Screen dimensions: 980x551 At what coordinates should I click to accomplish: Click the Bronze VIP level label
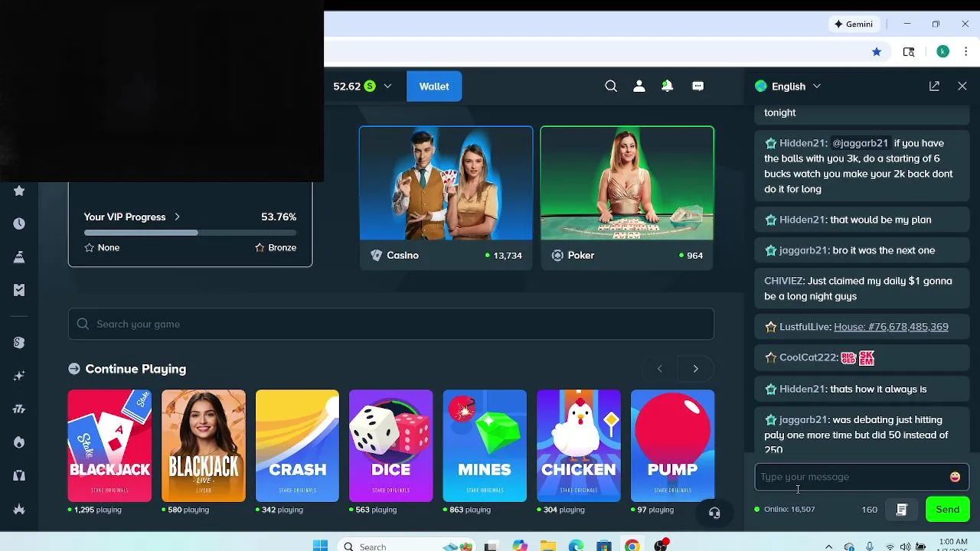tap(276, 248)
